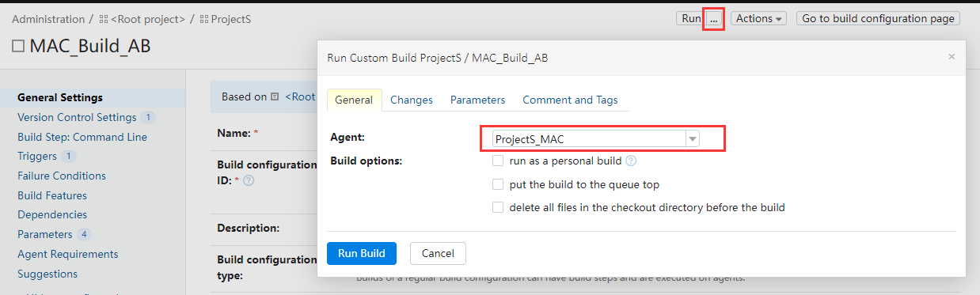
Task: Click the template icon beside Based on
Action: 275,96
